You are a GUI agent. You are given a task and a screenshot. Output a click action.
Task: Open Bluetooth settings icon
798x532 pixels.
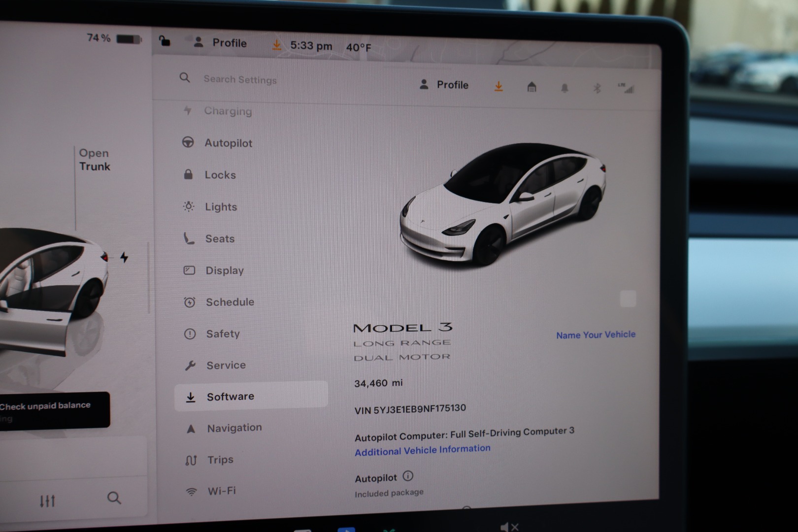coord(597,89)
